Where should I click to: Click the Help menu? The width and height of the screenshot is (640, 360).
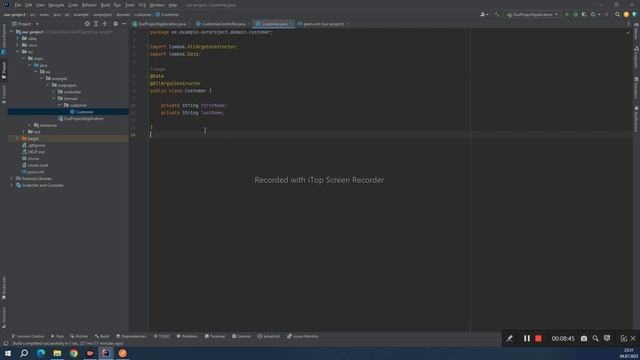pos(173,5)
